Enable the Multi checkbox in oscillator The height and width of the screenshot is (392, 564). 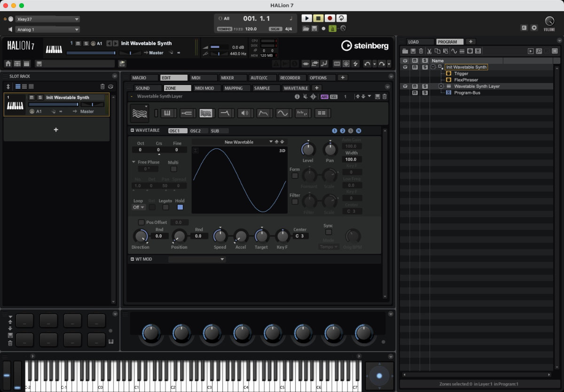point(173,169)
